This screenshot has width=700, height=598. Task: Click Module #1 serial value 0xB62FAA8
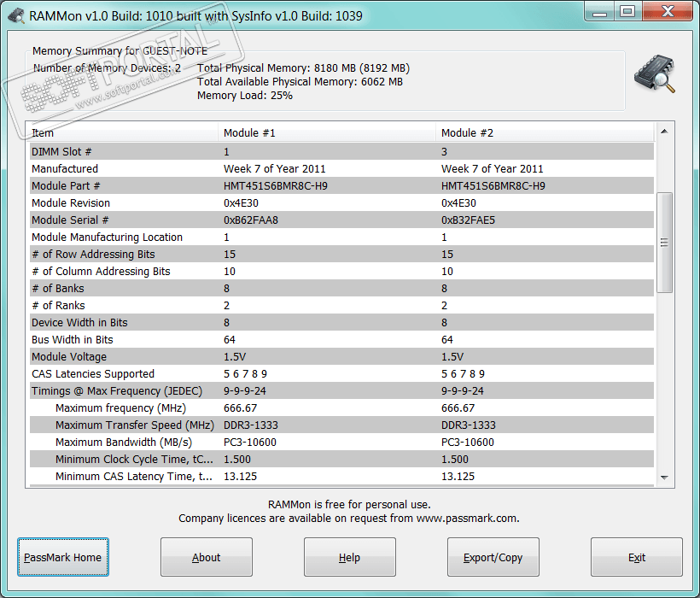(251, 220)
